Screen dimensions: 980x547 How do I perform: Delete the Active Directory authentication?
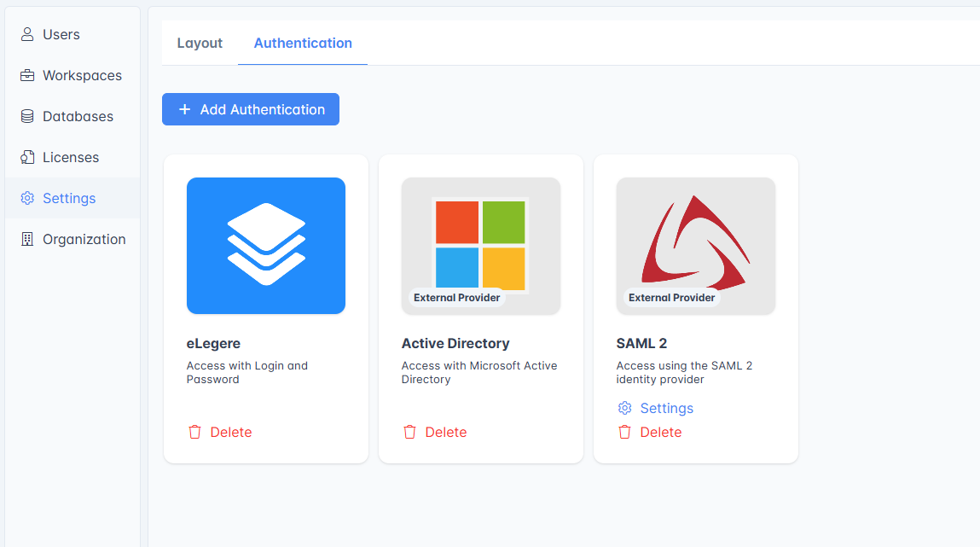click(x=435, y=432)
